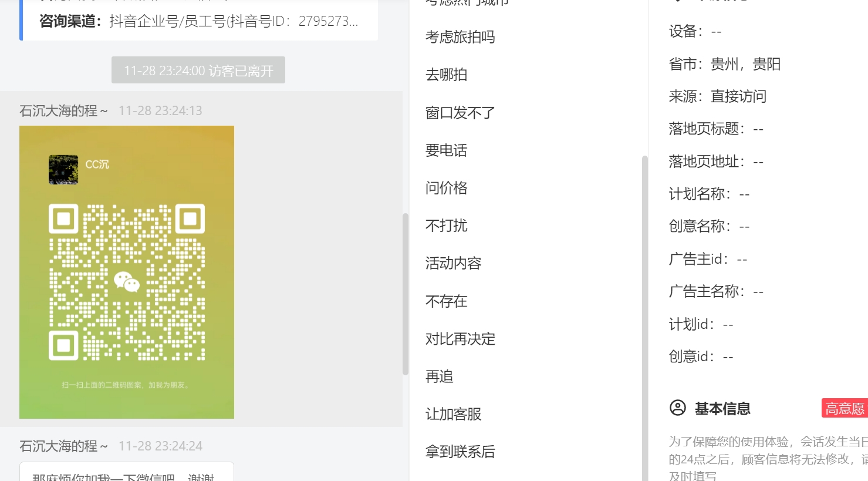Viewport: 868px width, 481px height.
Task: Select quick reply 不存在
Action: (x=446, y=301)
